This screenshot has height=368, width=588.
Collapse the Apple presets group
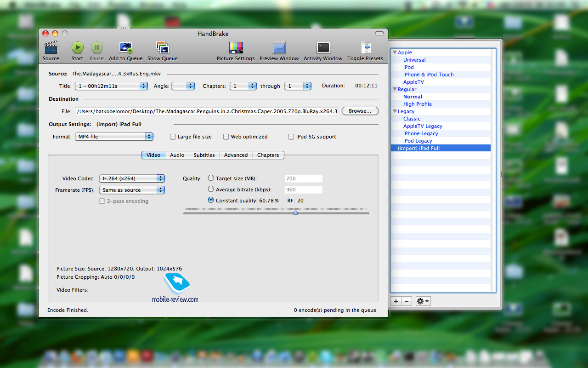pos(395,52)
